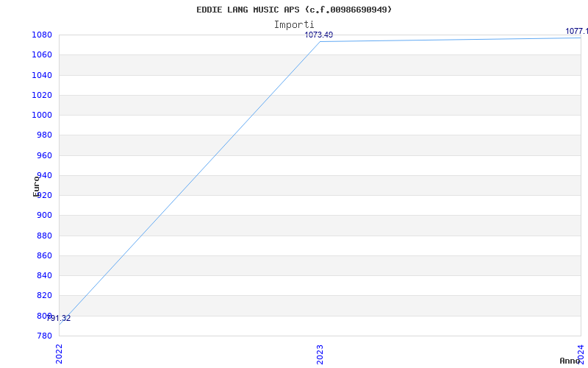Viewport: 588px width, 368px height.
Task: Click the 1077.1 data label at 2024
Action: [576, 31]
